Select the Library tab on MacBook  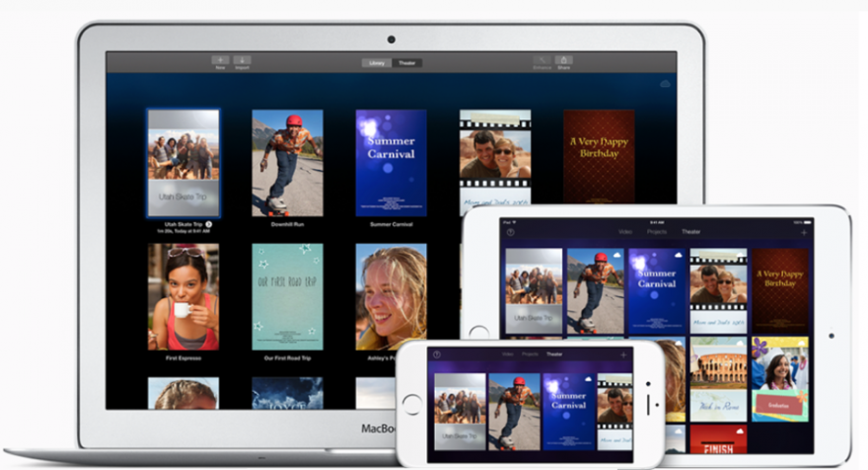coord(377,63)
